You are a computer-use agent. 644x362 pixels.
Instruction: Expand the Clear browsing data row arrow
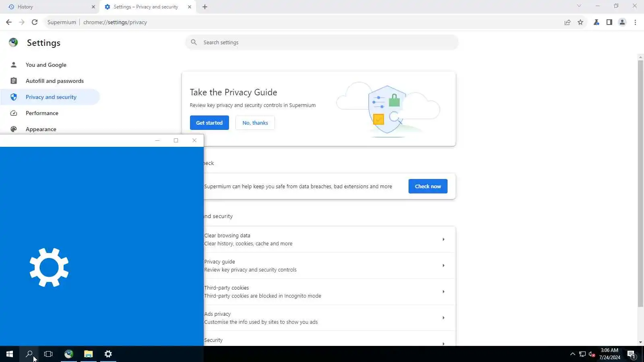click(444, 239)
